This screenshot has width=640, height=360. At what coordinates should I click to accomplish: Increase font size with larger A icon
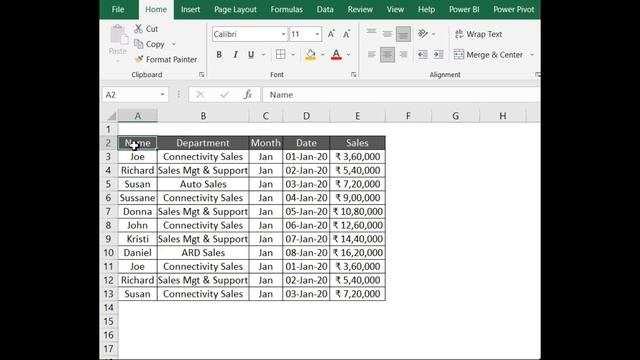point(331,34)
